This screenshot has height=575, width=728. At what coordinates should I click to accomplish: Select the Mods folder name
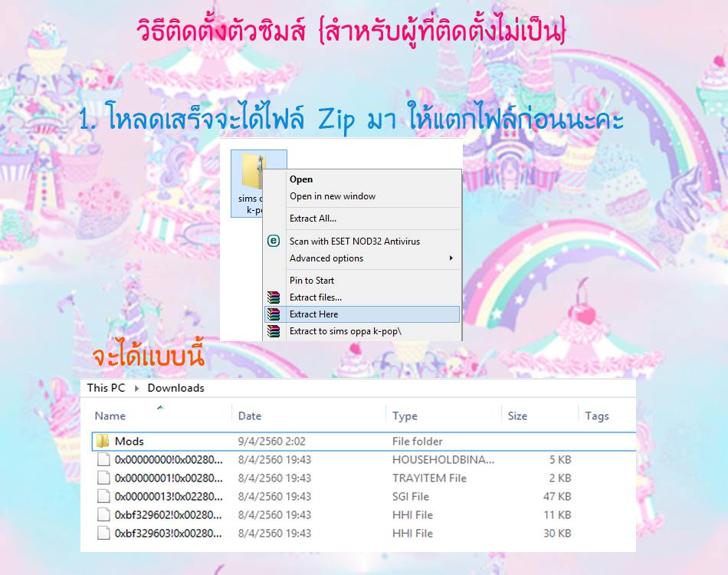[129, 442]
